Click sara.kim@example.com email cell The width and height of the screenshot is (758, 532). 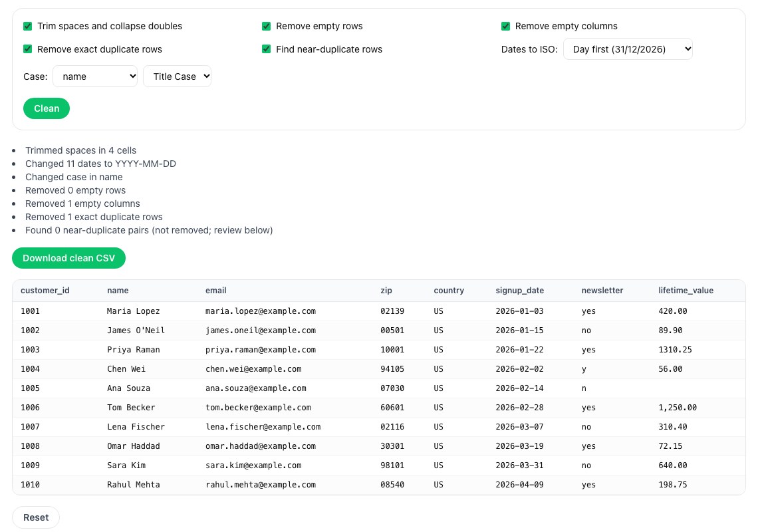(253, 465)
